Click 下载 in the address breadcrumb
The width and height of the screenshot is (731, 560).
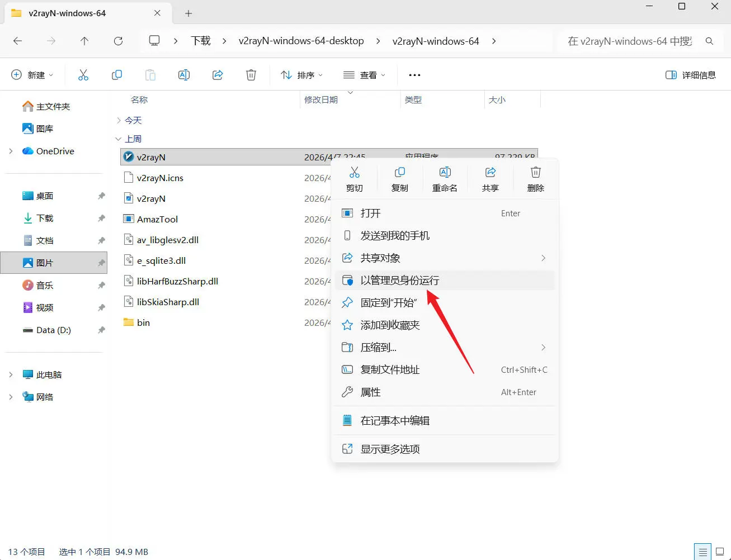201,41
